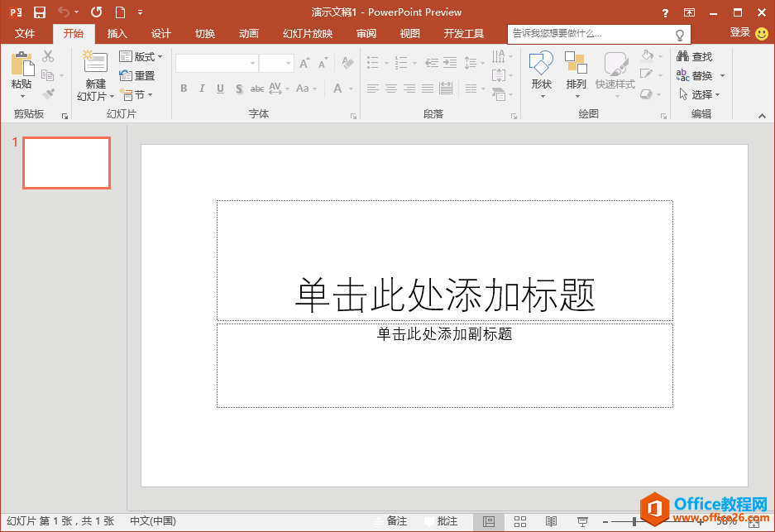
Task: Toggle justify text alignment
Action: click(428, 89)
